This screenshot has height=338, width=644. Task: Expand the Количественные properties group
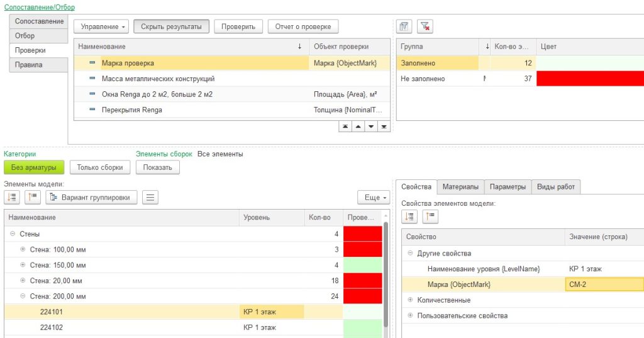tap(411, 300)
